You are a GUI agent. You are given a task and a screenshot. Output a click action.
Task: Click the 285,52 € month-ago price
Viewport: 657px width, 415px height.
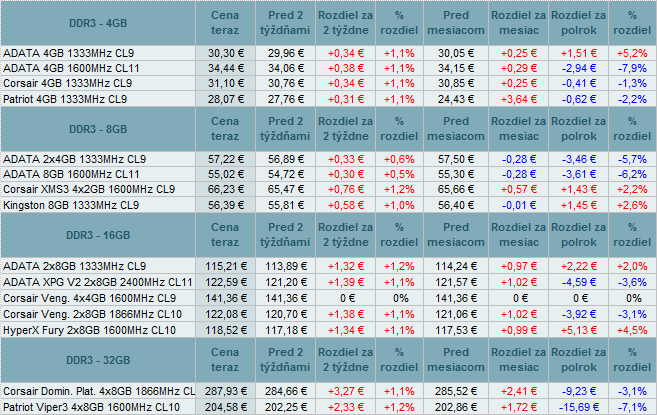point(456,392)
